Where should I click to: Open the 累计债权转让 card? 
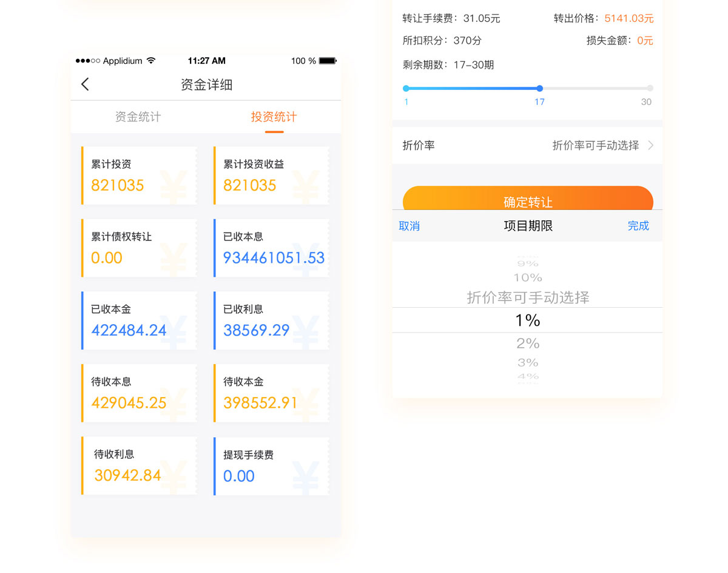point(139,248)
